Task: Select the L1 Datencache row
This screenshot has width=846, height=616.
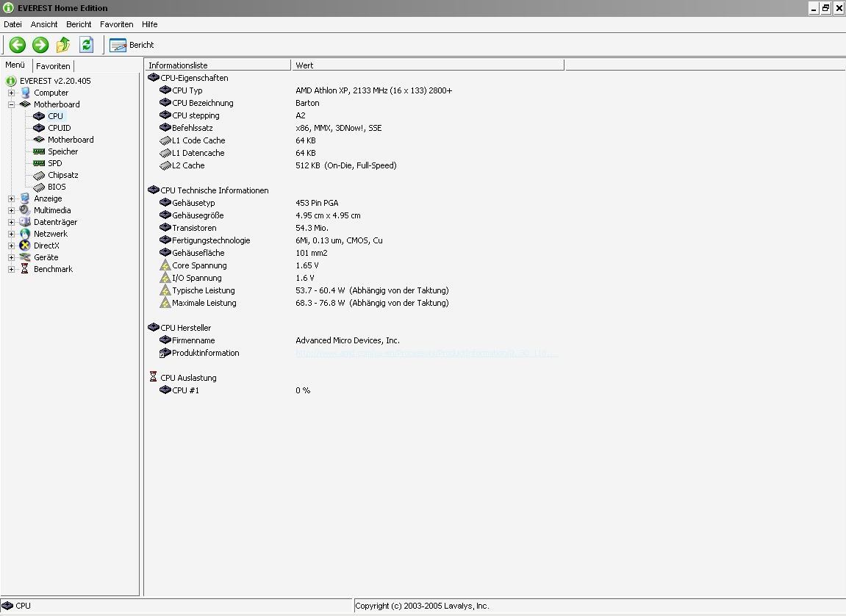Action: coord(354,153)
